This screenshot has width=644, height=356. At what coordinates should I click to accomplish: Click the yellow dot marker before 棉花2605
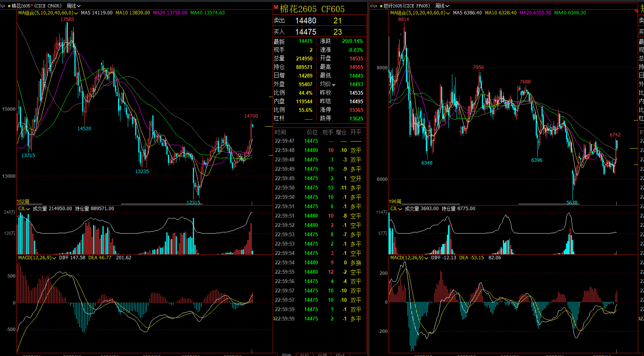9,6
